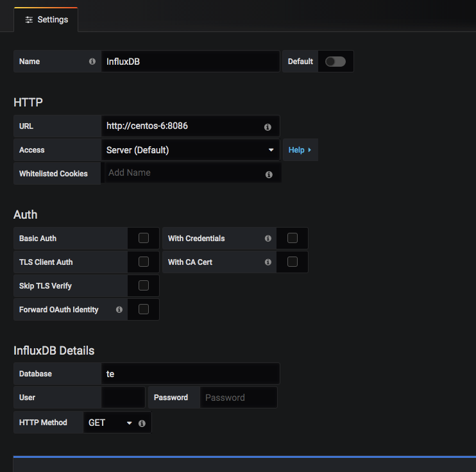The image size is (476, 472).
Task: Click the info icon beside With Credentials
Action: point(268,239)
